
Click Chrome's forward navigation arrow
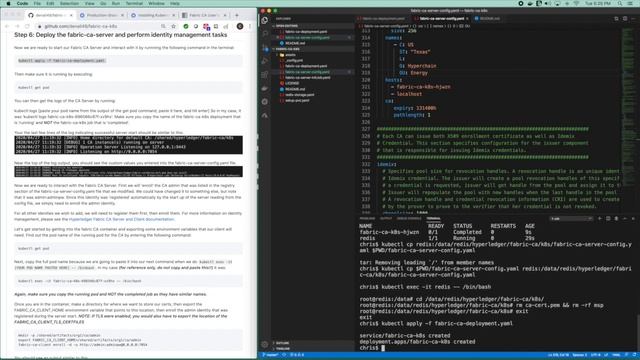(17, 26)
